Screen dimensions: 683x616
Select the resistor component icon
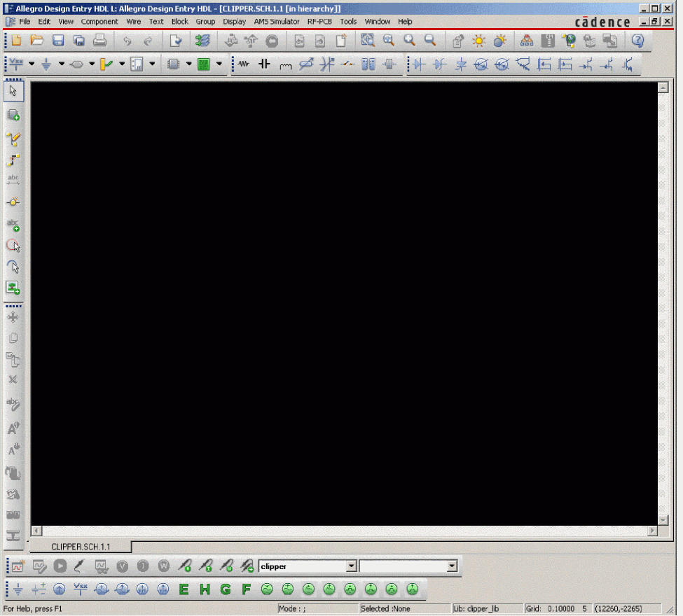coord(244,64)
